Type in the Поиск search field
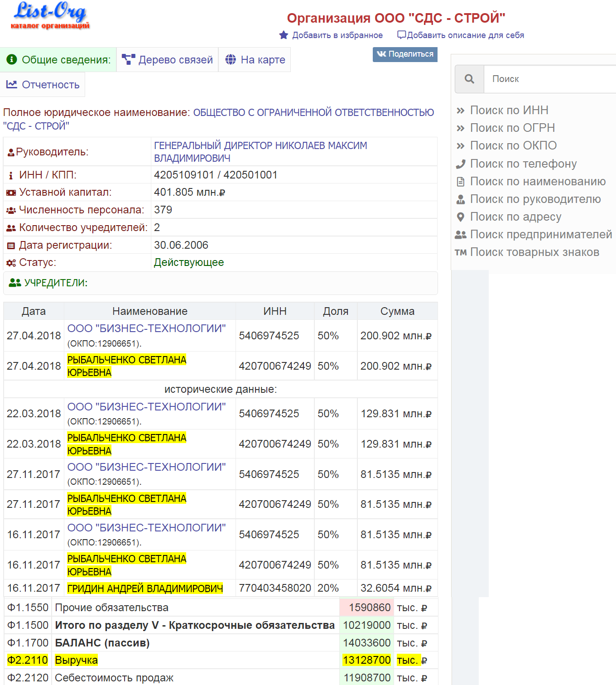Image resolution: width=616 pixels, height=685 pixels. click(x=548, y=79)
